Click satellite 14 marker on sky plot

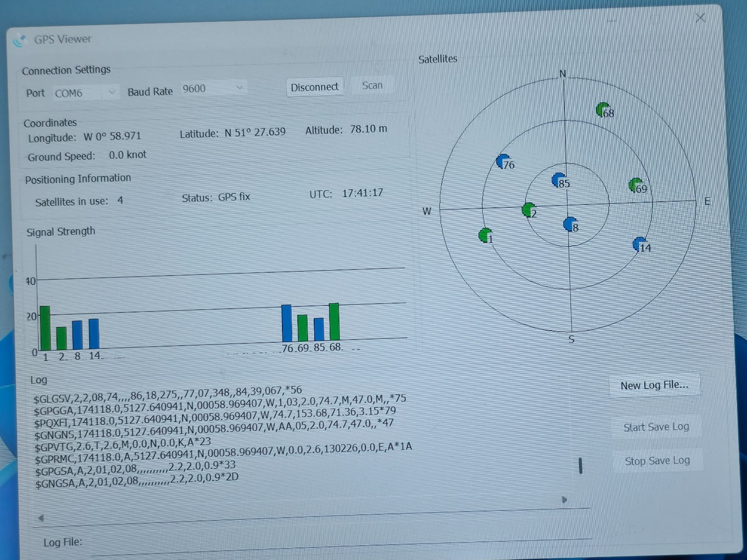pos(640,244)
